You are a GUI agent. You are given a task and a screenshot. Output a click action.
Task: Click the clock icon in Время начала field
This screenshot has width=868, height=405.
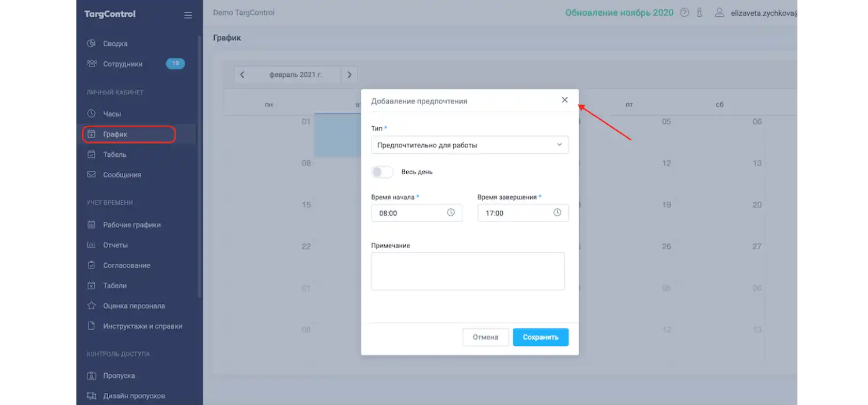click(451, 212)
